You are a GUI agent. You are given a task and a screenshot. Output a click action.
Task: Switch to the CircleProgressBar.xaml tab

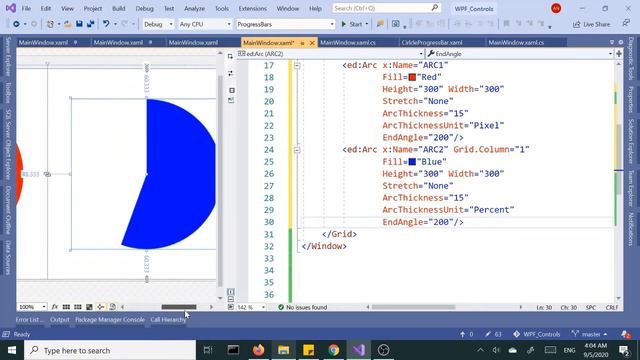pyautogui.click(x=432, y=42)
